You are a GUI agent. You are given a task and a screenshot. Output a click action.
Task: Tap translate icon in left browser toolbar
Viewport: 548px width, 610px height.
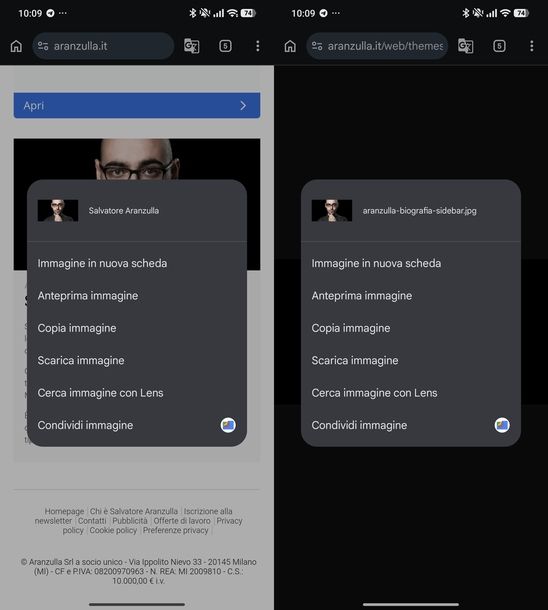191,46
